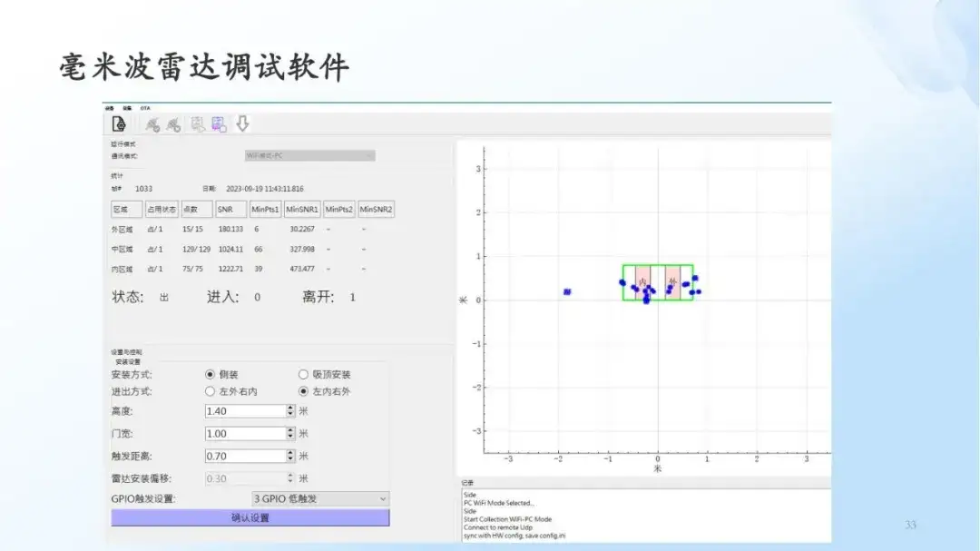Image resolution: width=980 pixels, height=551 pixels.
Task: Click the MinPts2 column header
Action: tap(339, 210)
